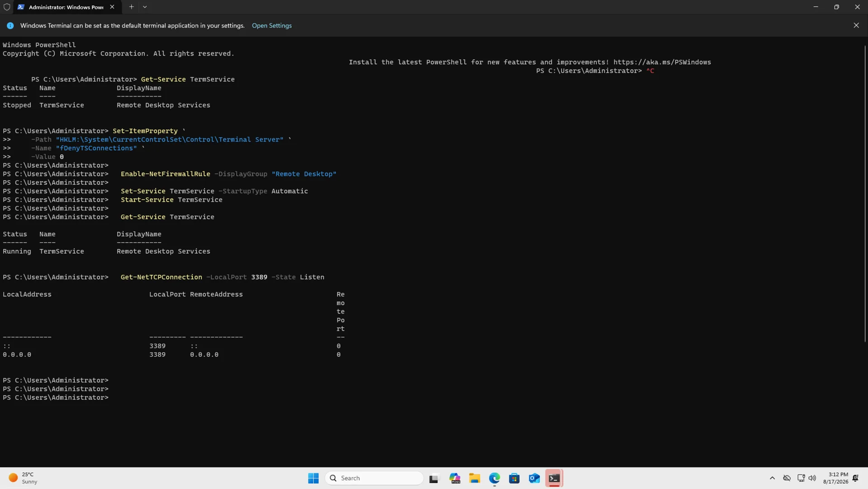Open the weather widget showing 25°C Sunny
Screen dimensions: 868x489
[24, 478]
